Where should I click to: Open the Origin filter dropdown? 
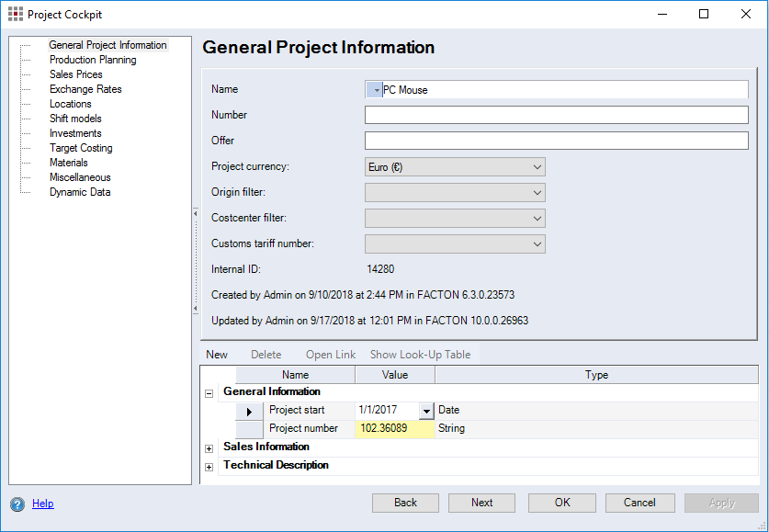[x=537, y=193]
